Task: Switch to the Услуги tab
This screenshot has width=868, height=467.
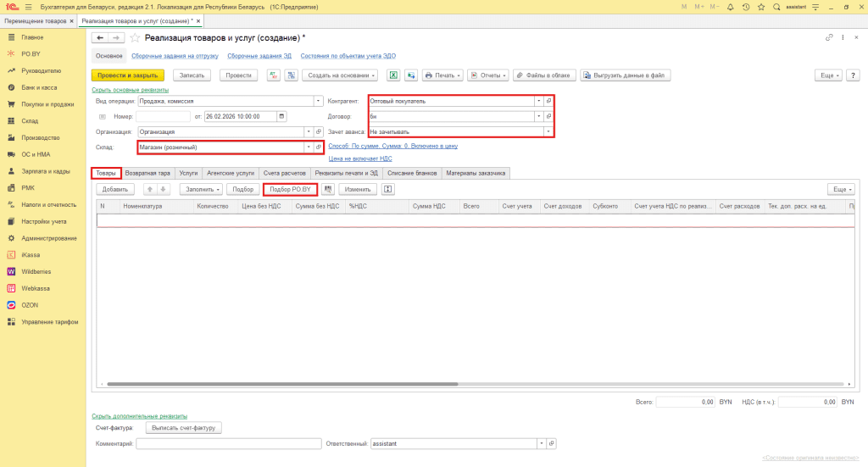Action: [188, 173]
